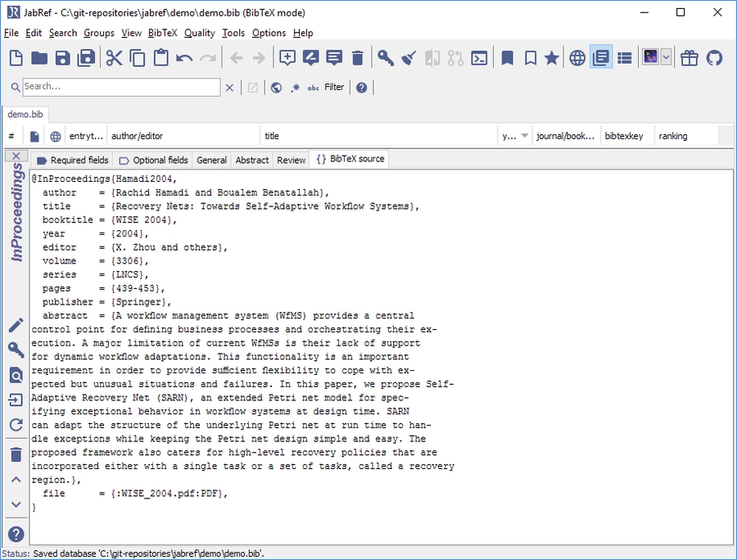Image resolution: width=737 pixels, height=560 pixels.
Task: Save all open databases
Action: [85, 57]
